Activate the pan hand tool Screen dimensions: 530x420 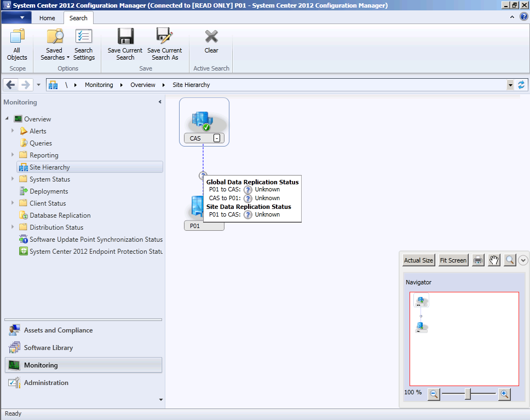coord(494,260)
